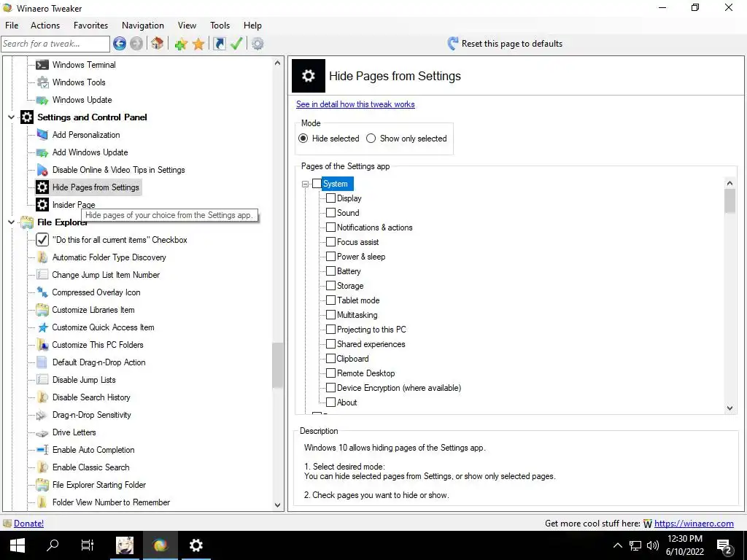
Task: Select Enable Classic Search tree item
Action: 90,467
